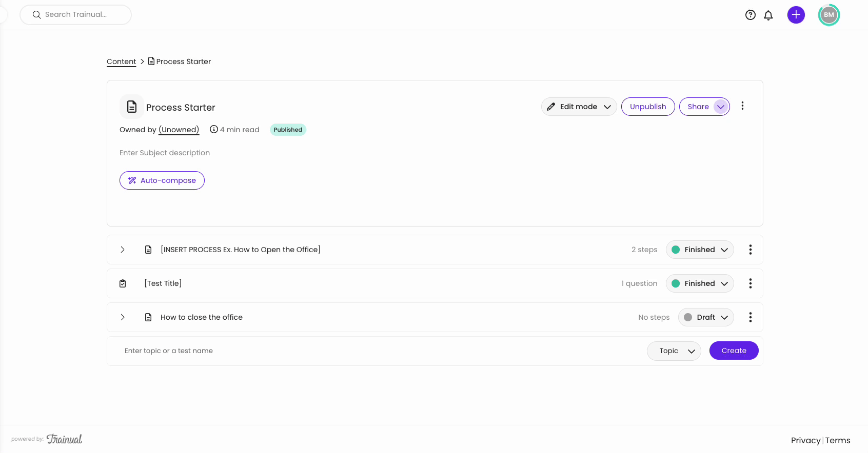This screenshot has width=868, height=453.
Task: Open the Share dropdown arrow
Action: pos(721,107)
